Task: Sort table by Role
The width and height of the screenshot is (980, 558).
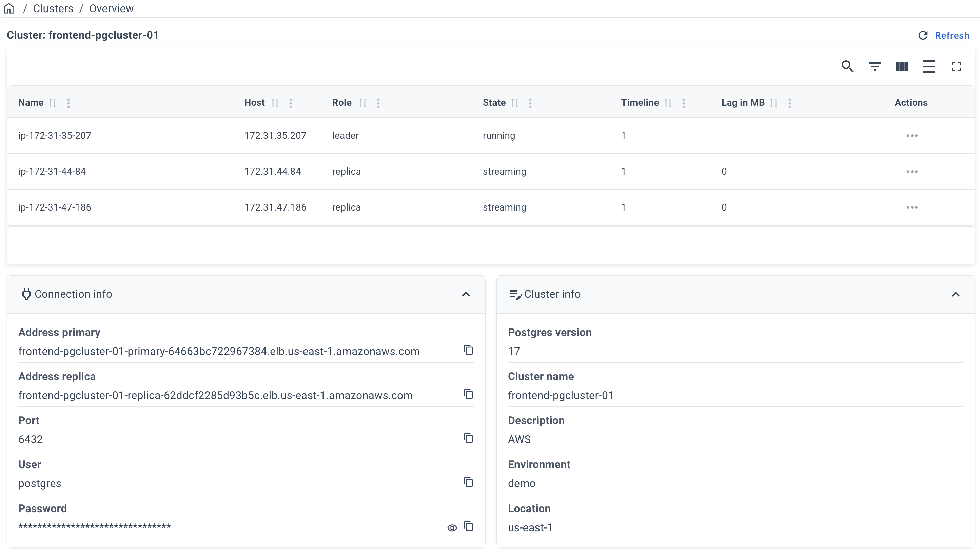Action: click(x=362, y=103)
